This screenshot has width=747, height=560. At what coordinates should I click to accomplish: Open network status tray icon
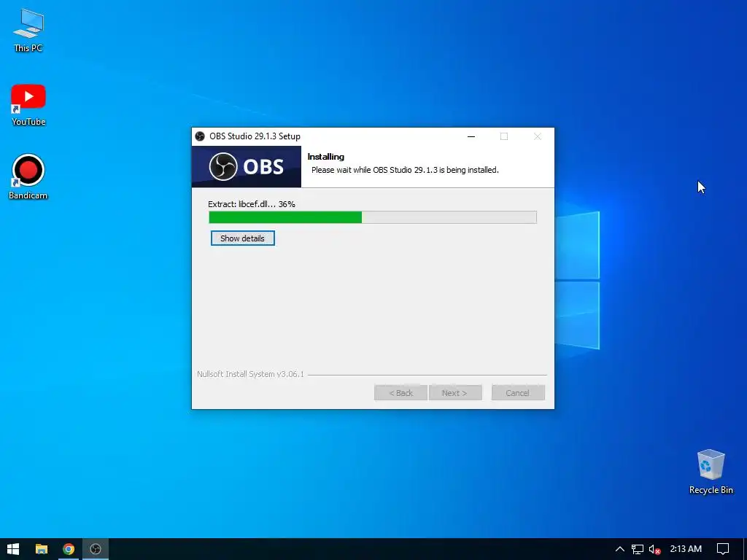638,549
